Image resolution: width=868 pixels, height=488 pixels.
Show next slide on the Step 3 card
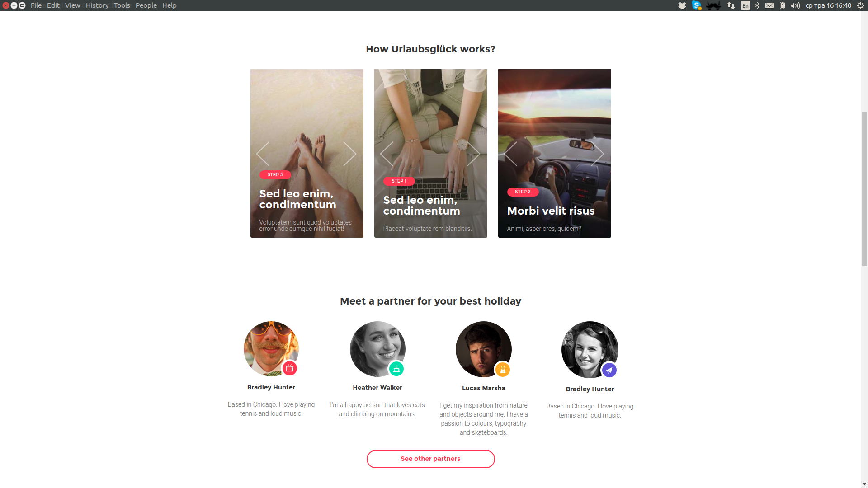click(x=349, y=154)
